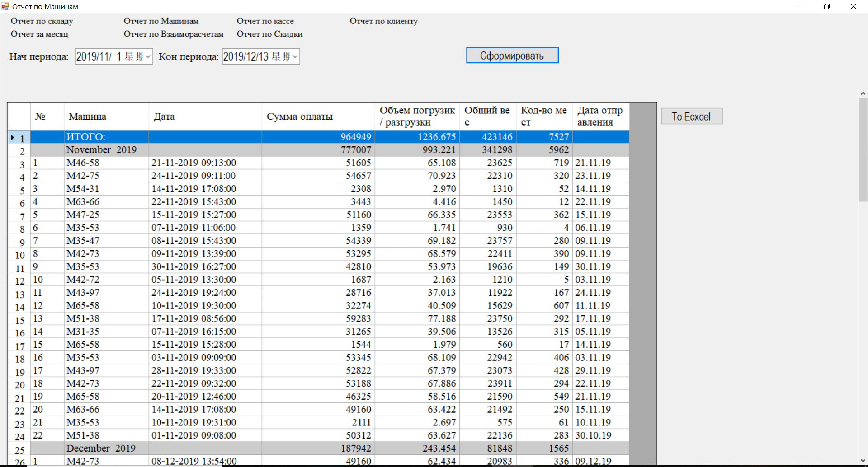Open 'Отчет по Скидки' report

coord(269,34)
